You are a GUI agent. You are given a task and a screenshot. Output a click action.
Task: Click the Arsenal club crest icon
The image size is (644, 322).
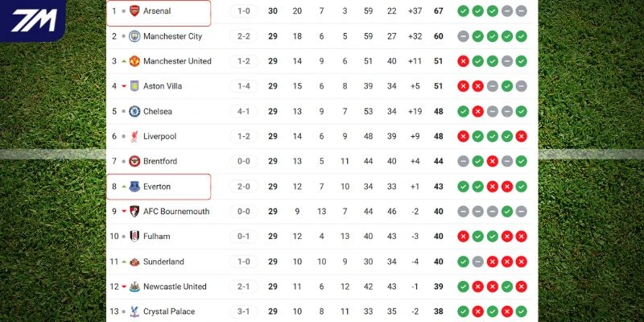[x=134, y=11]
